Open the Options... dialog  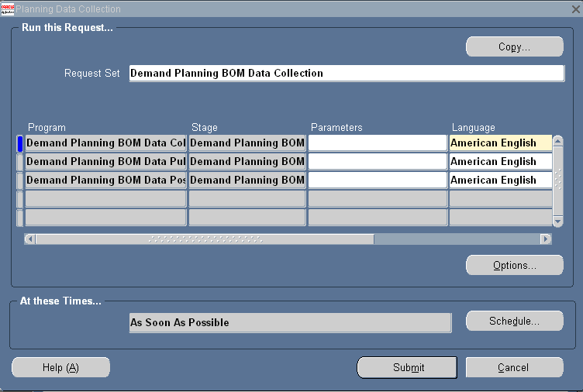click(x=515, y=265)
